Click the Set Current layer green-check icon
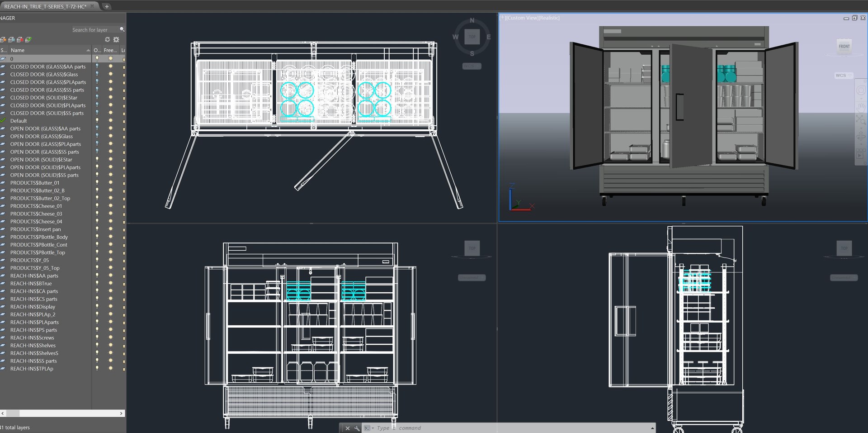This screenshot has height=433, width=868. click(x=28, y=40)
